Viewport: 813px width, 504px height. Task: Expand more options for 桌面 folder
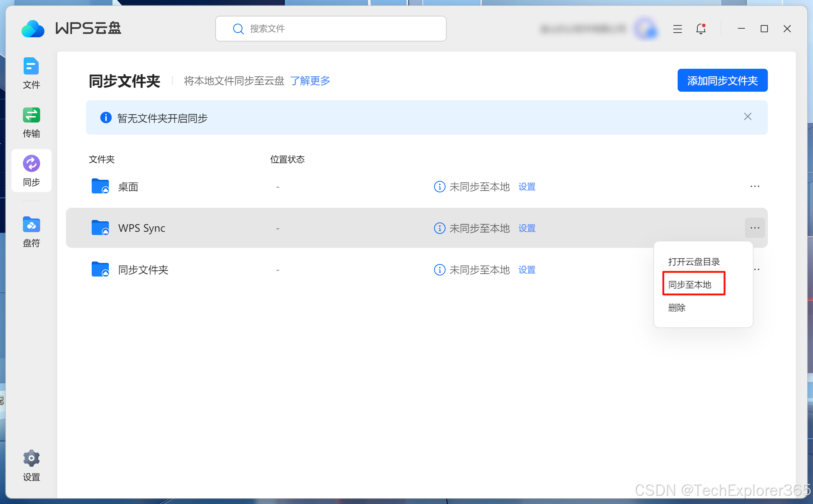(755, 186)
